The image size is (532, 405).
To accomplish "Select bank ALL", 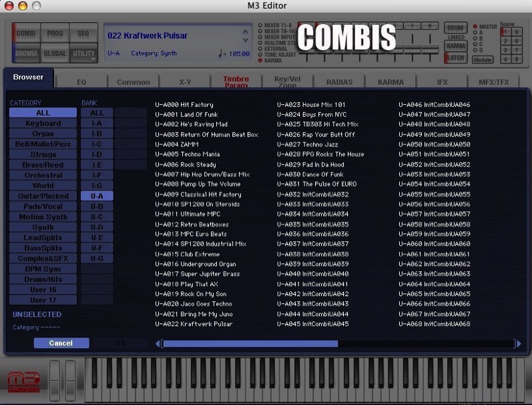I will point(97,113).
